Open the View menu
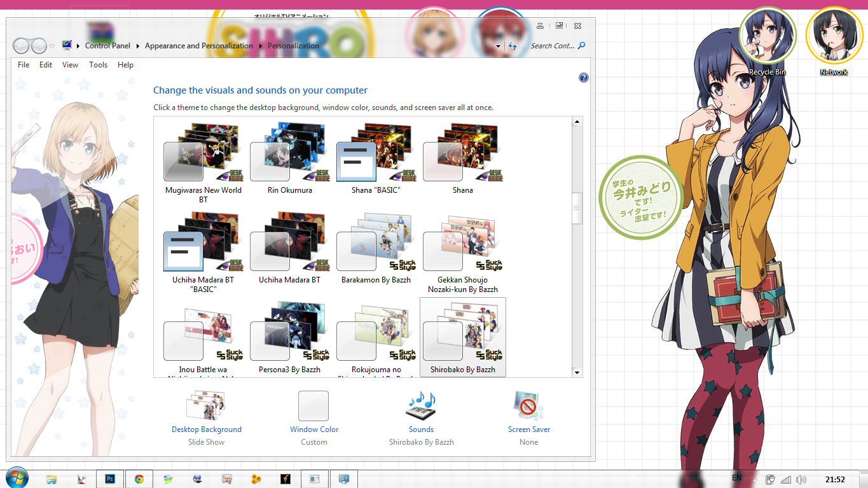 click(70, 65)
